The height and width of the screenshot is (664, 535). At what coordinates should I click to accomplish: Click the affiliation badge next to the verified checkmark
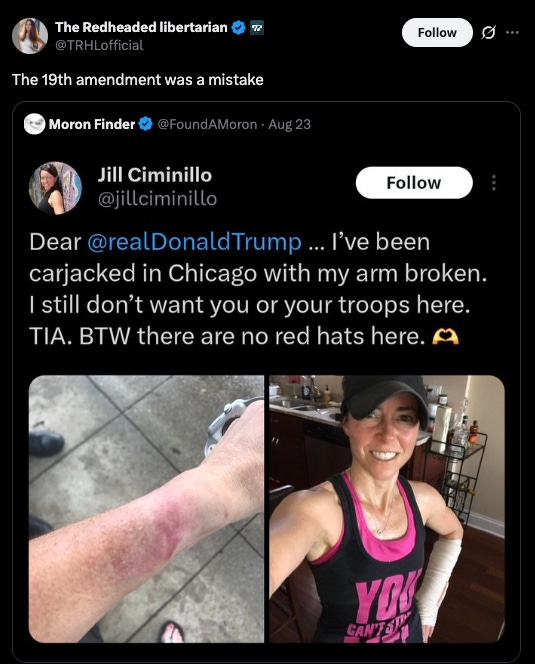pyautogui.click(x=257, y=28)
